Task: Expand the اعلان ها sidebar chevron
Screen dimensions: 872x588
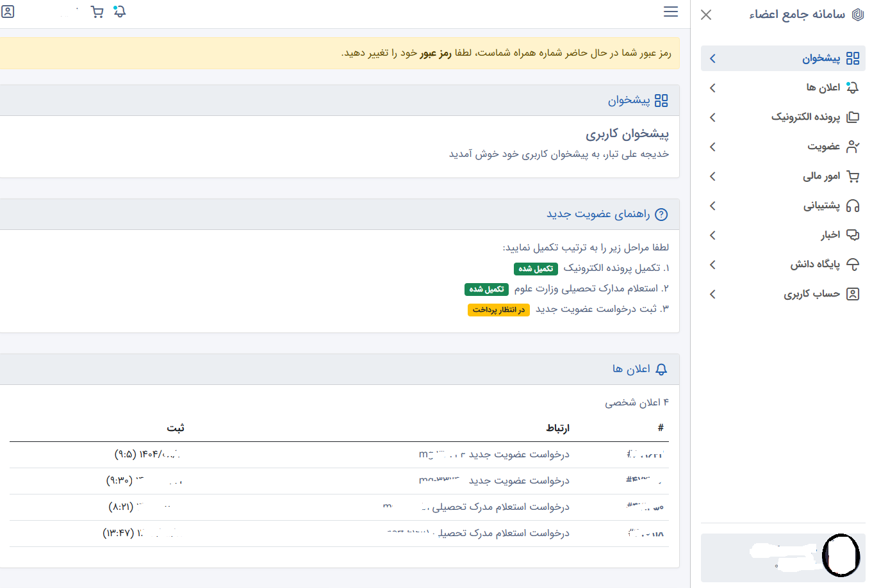Action: (x=712, y=88)
